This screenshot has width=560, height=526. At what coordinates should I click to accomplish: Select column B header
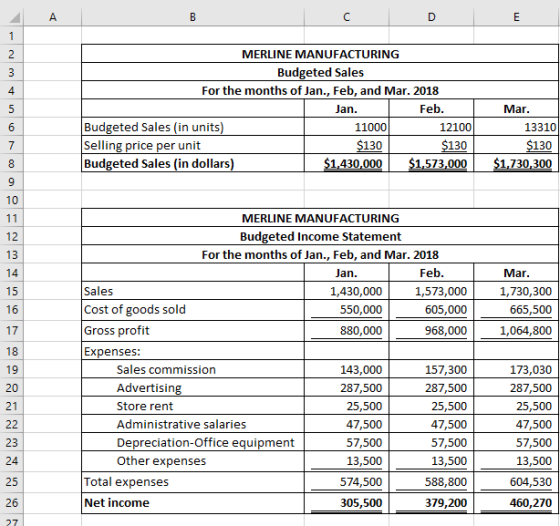click(x=193, y=17)
